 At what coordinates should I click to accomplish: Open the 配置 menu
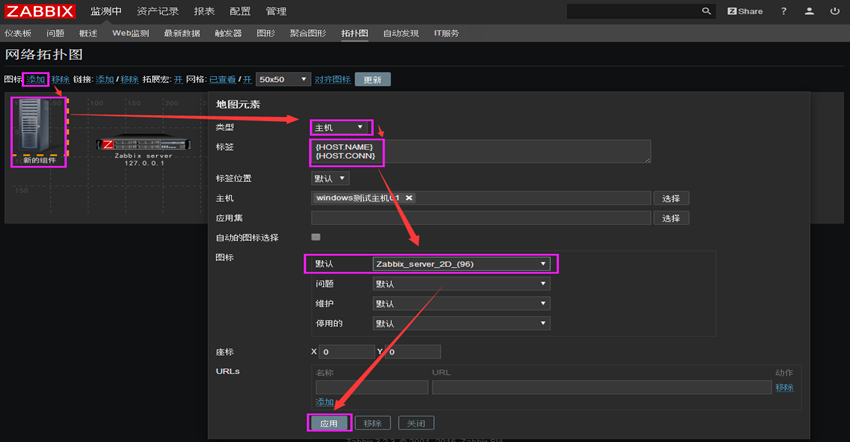pyautogui.click(x=240, y=11)
